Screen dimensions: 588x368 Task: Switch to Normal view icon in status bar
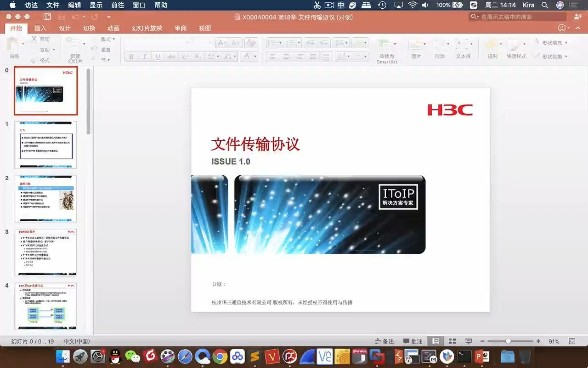pos(436,341)
